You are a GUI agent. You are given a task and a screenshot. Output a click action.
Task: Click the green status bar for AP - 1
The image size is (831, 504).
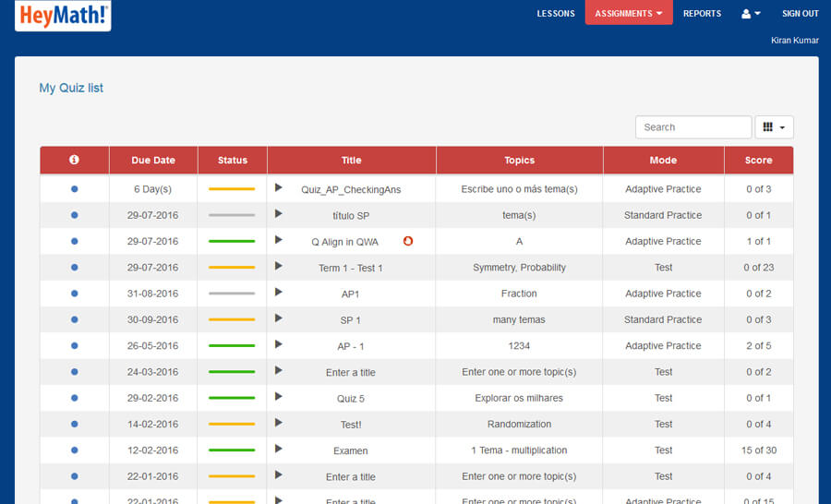pyautogui.click(x=232, y=346)
